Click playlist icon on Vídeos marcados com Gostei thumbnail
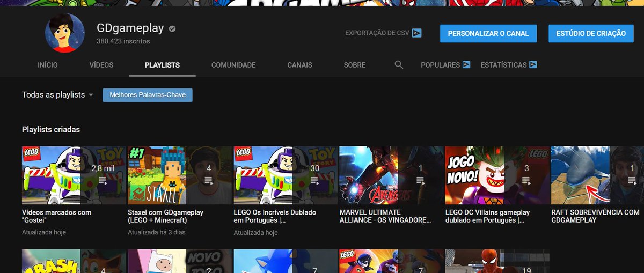This screenshot has height=273, width=644. coord(103,181)
